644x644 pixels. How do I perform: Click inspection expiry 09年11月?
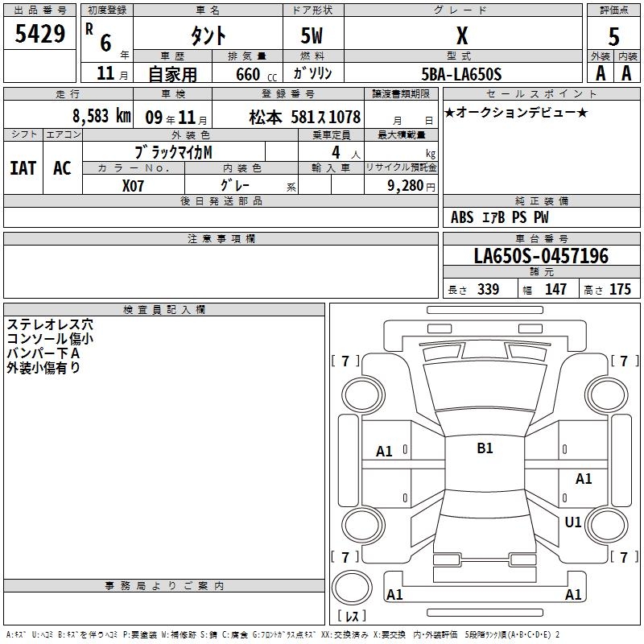click(176, 118)
